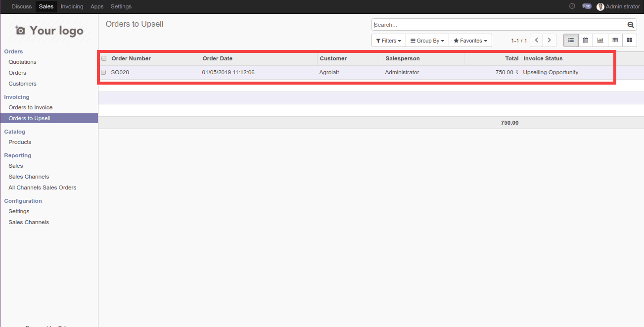Open the Group By dropdown
Image resolution: width=644 pixels, height=327 pixels.
coord(427,41)
